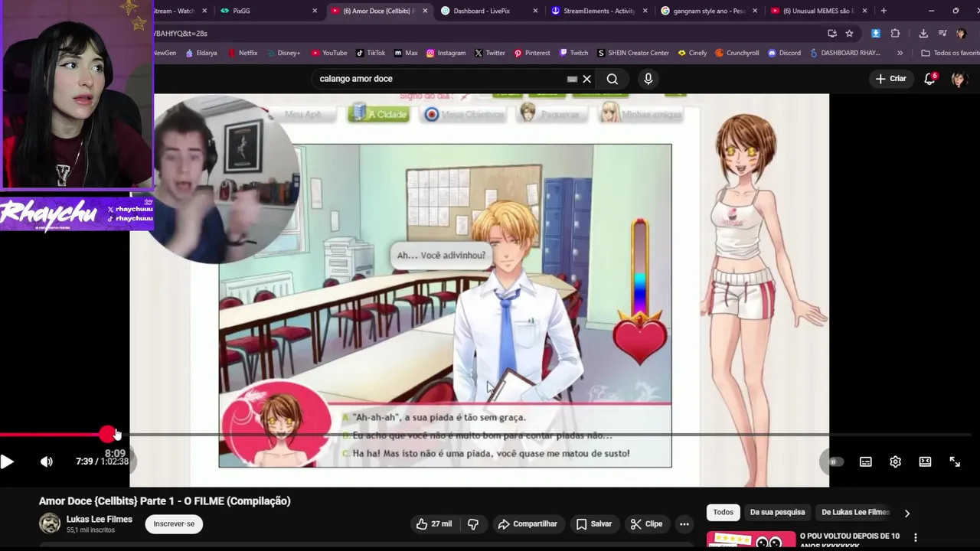Click the video title Amor Doce Parte 1
This screenshot has height=551, width=980.
click(165, 500)
